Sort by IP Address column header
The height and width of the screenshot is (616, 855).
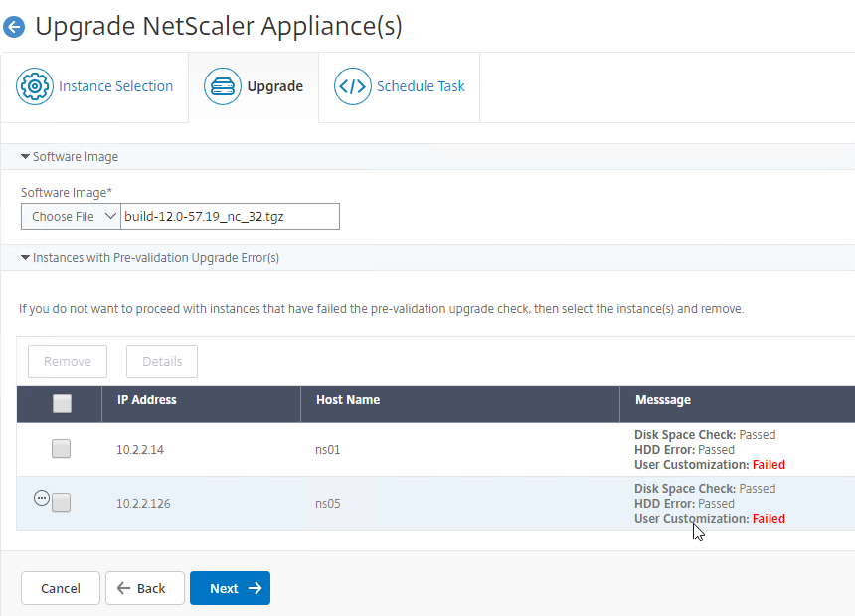147,400
